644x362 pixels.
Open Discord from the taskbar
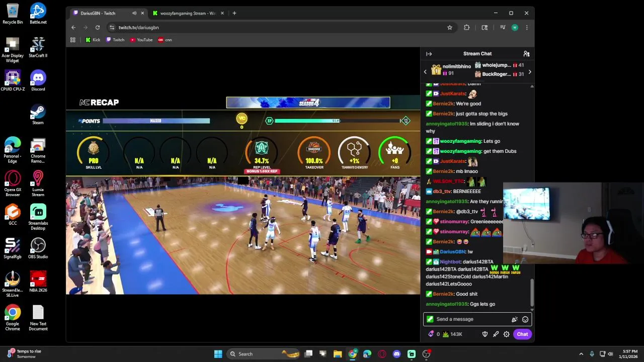point(396,354)
